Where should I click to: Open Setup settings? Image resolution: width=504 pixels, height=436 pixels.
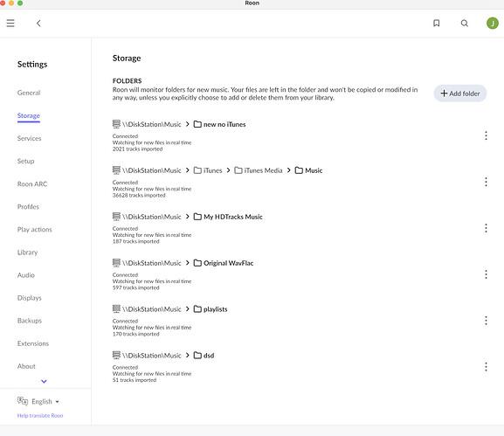pyautogui.click(x=25, y=161)
